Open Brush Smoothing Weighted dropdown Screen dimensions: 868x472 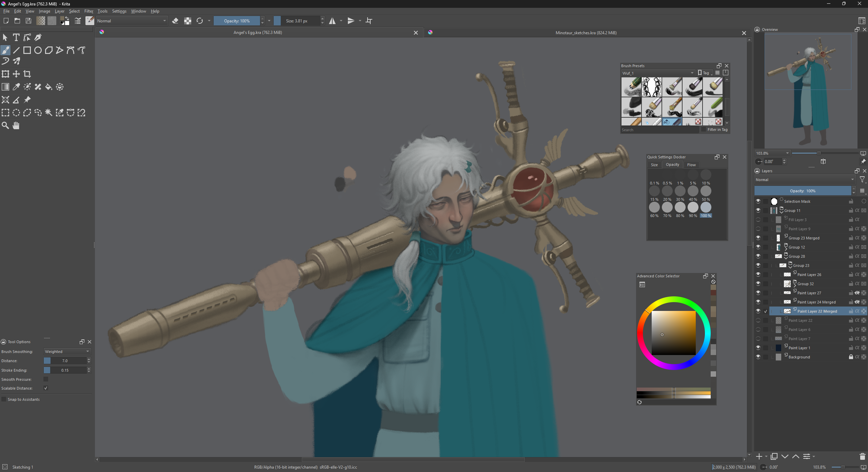click(x=67, y=351)
